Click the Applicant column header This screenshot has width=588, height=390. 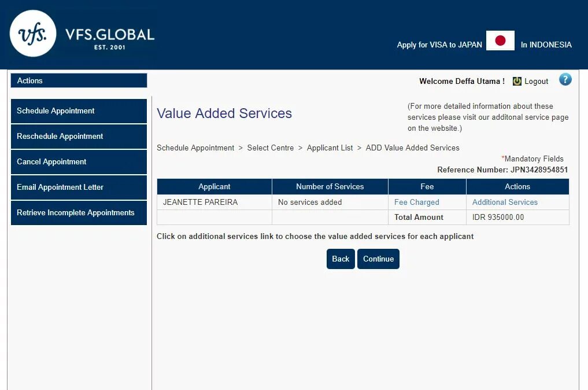coord(214,186)
